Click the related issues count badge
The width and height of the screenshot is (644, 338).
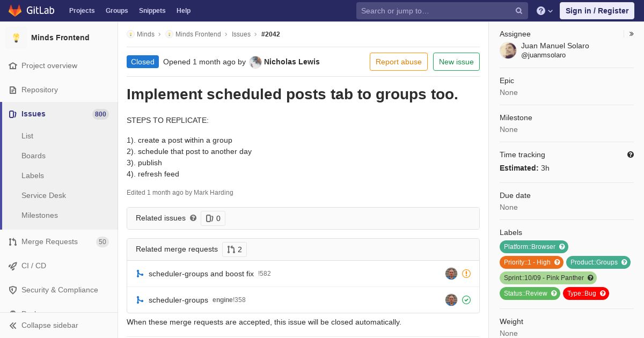213,218
